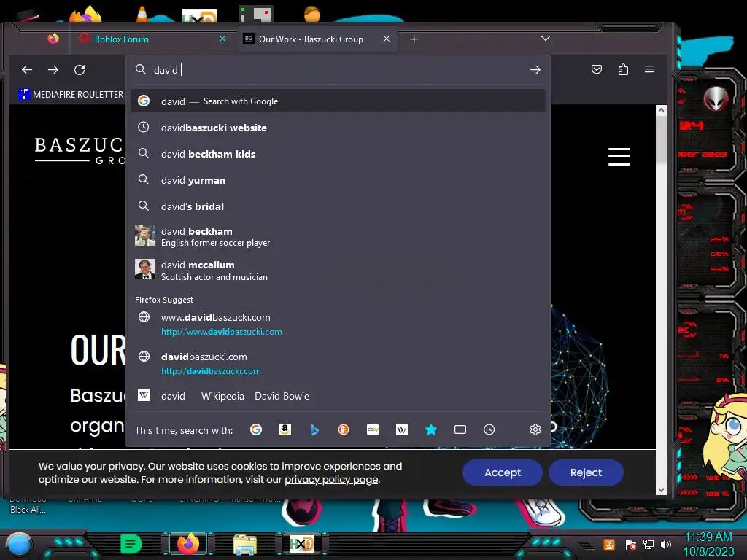Open davidbaszucki.com Firefox Suggest entry

click(338, 363)
